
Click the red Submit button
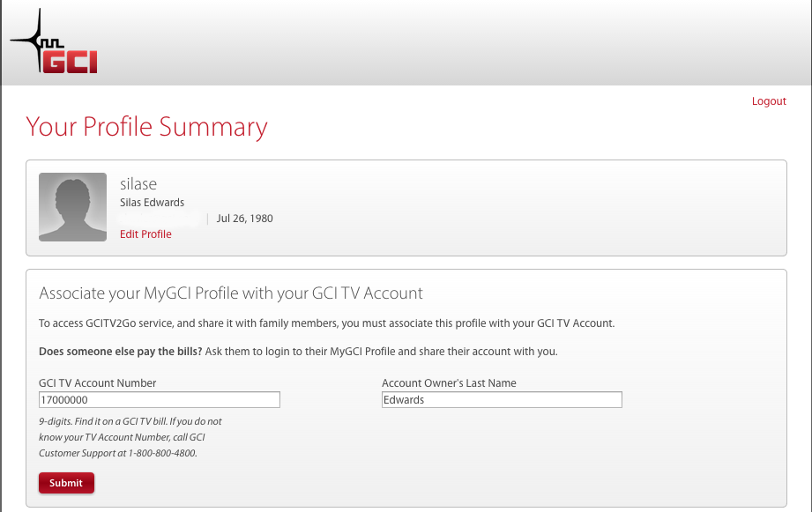pyautogui.click(x=66, y=483)
